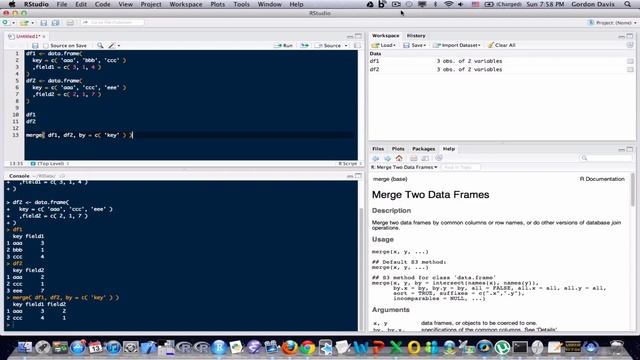Viewport: 640px width, 360px height.
Task: Click the grid icon for df1
Action: tap(630, 61)
